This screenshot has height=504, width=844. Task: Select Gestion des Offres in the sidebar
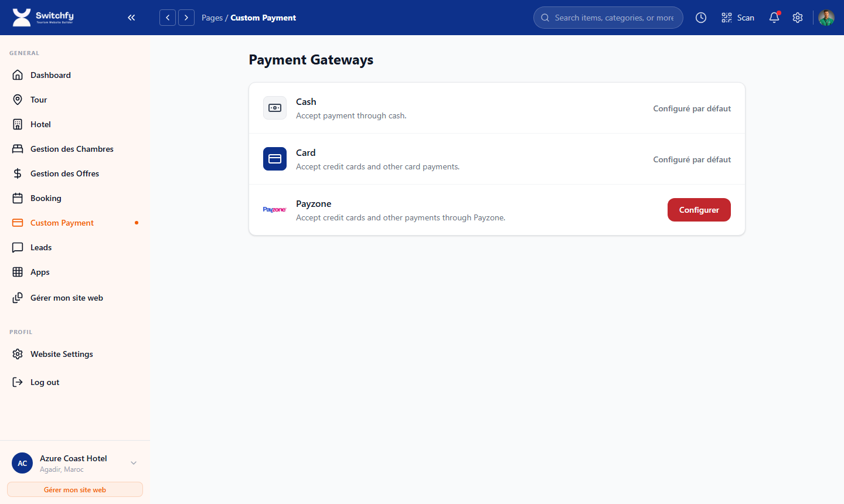coord(64,173)
